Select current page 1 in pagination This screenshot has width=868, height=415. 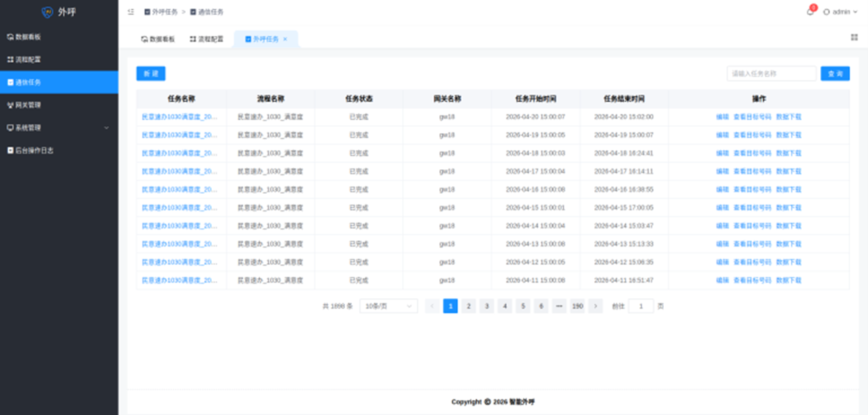click(x=451, y=306)
